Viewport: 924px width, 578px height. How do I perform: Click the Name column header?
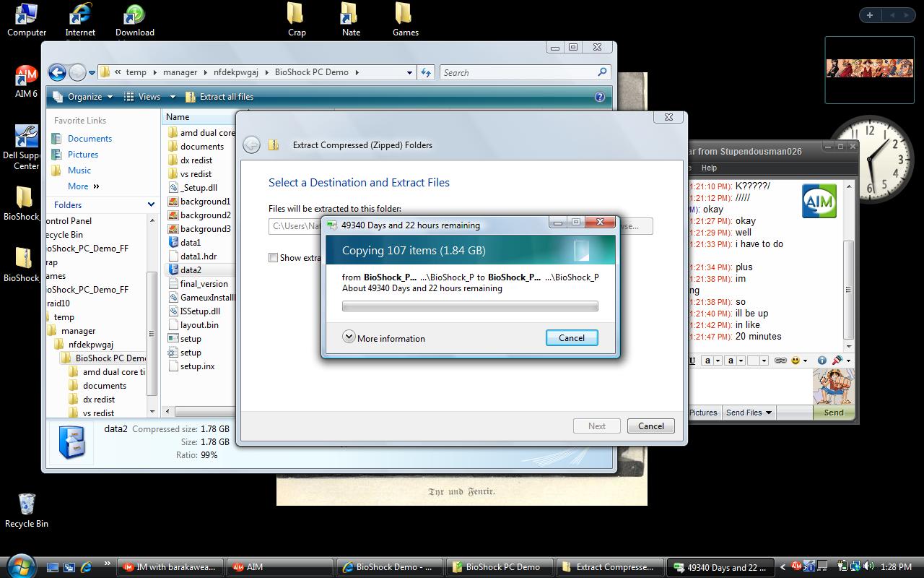(178, 117)
